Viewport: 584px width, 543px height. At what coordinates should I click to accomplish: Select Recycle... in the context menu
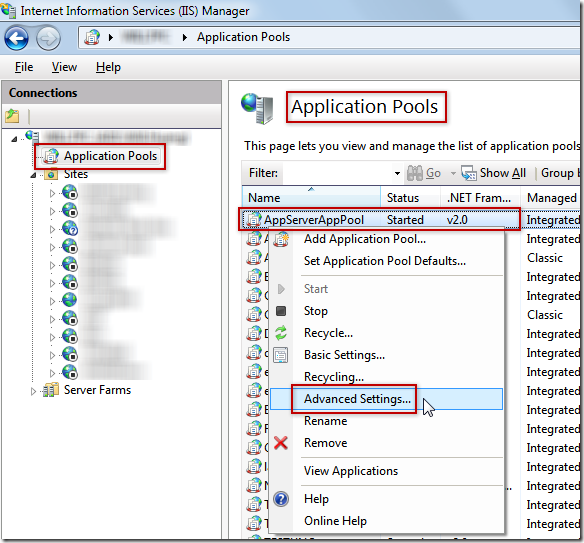pos(328,333)
